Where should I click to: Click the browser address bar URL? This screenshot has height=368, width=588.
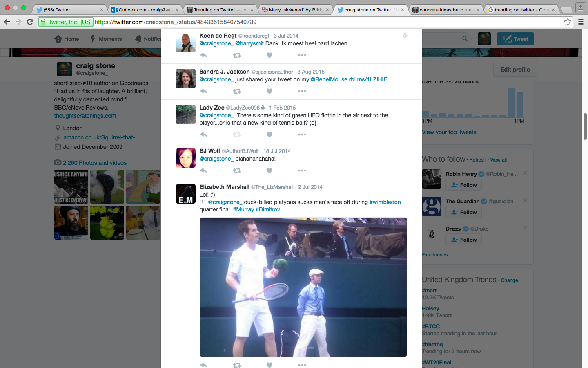click(x=176, y=22)
